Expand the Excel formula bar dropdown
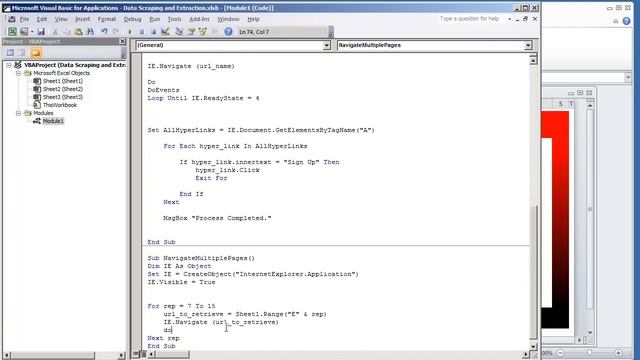 point(628,77)
